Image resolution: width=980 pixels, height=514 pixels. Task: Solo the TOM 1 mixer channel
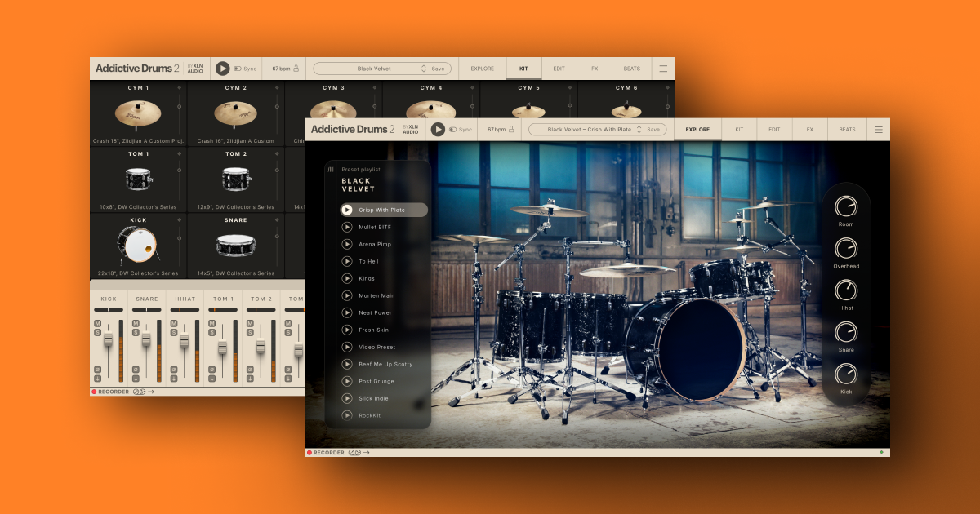212,332
